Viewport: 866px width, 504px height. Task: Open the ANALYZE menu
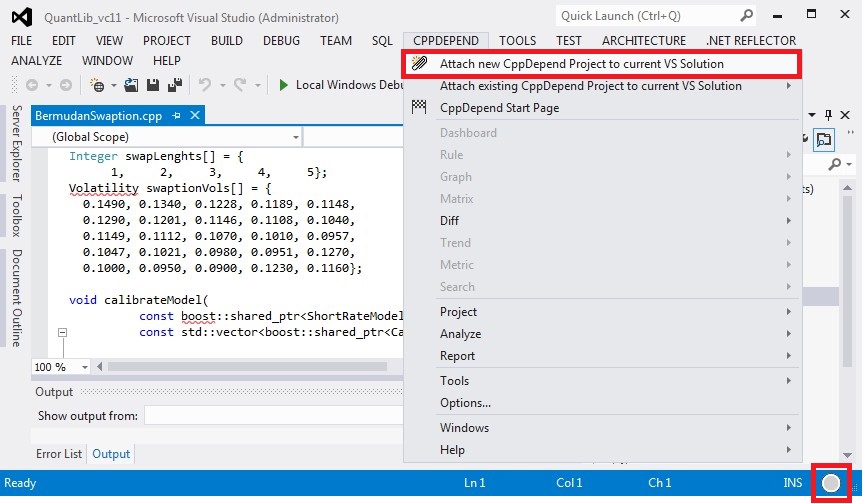[36, 61]
